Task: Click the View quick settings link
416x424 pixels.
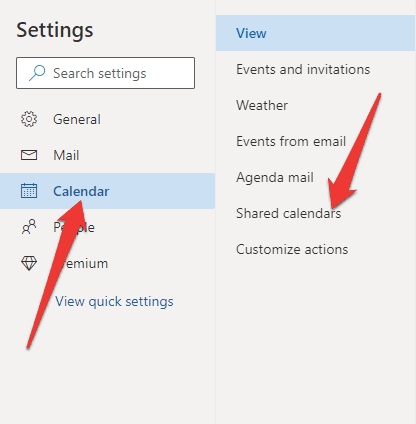Action: [x=114, y=302]
